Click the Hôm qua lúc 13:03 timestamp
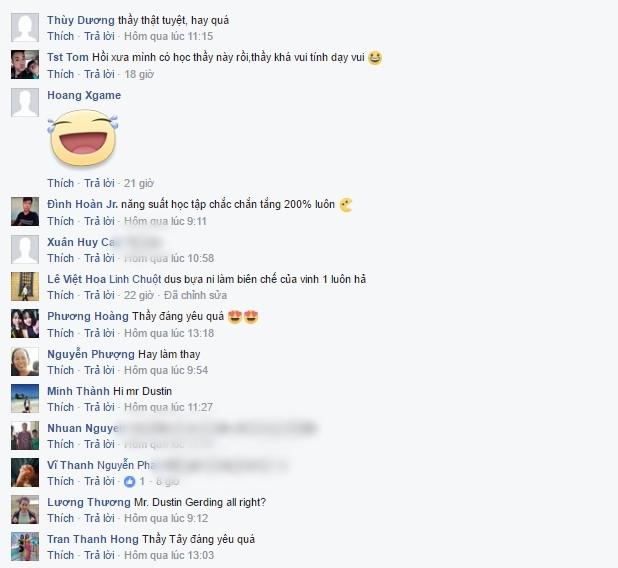618x568 pixels. 169,555
